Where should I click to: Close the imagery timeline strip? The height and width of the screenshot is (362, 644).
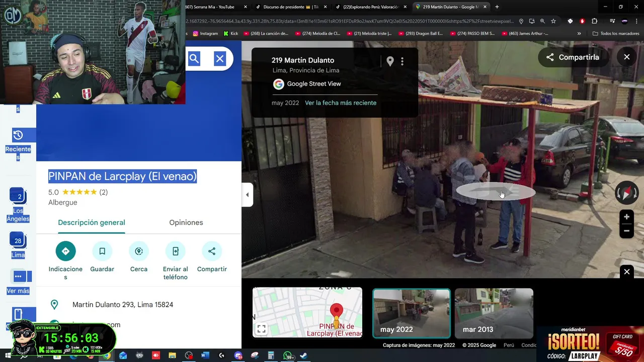tap(627, 271)
